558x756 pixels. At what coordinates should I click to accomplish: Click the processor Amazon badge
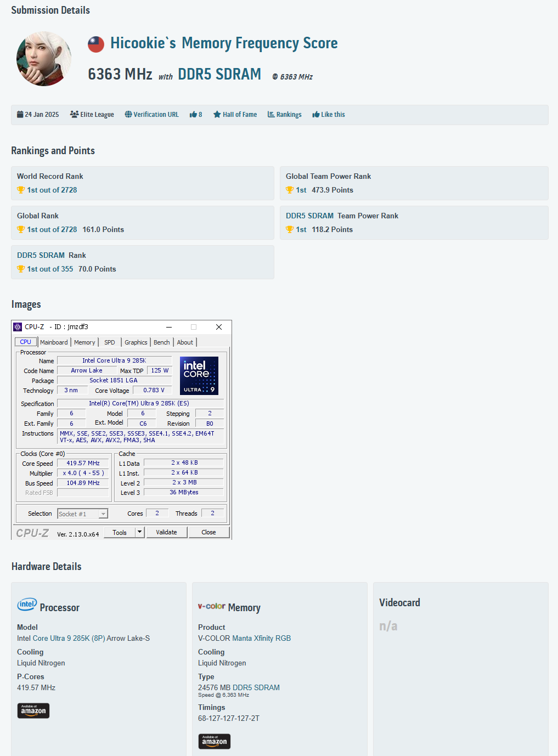pos(33,710)
